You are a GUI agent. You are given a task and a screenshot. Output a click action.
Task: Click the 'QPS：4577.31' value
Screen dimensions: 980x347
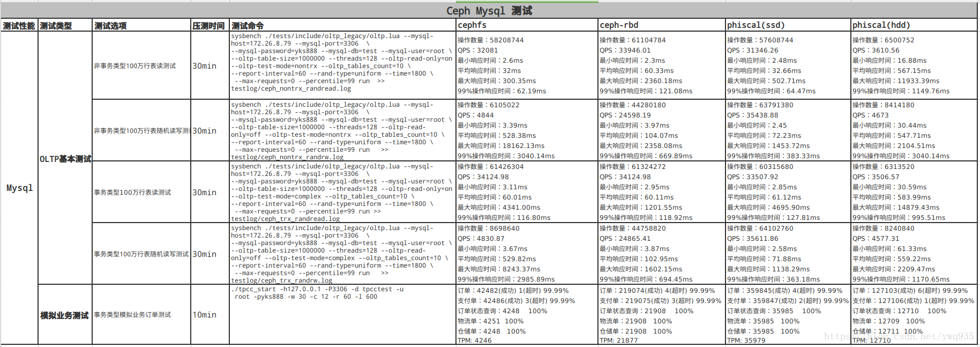pyautogui.click(x=876, y=239)
